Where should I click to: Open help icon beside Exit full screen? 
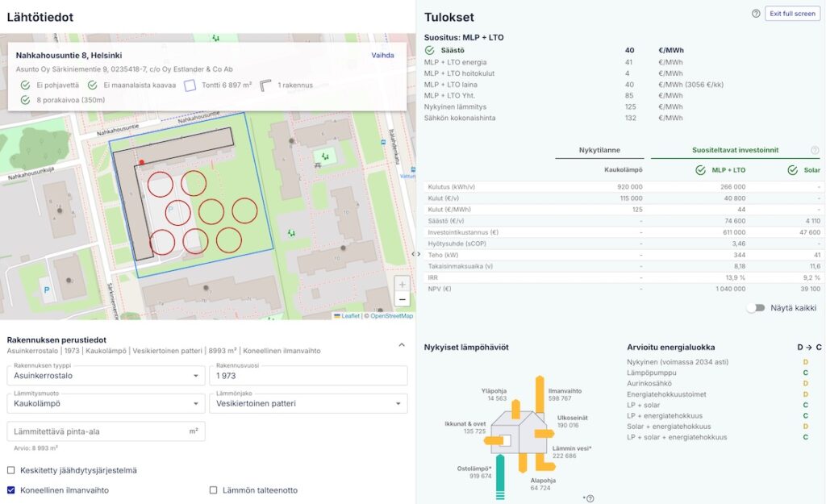[756, 14]
